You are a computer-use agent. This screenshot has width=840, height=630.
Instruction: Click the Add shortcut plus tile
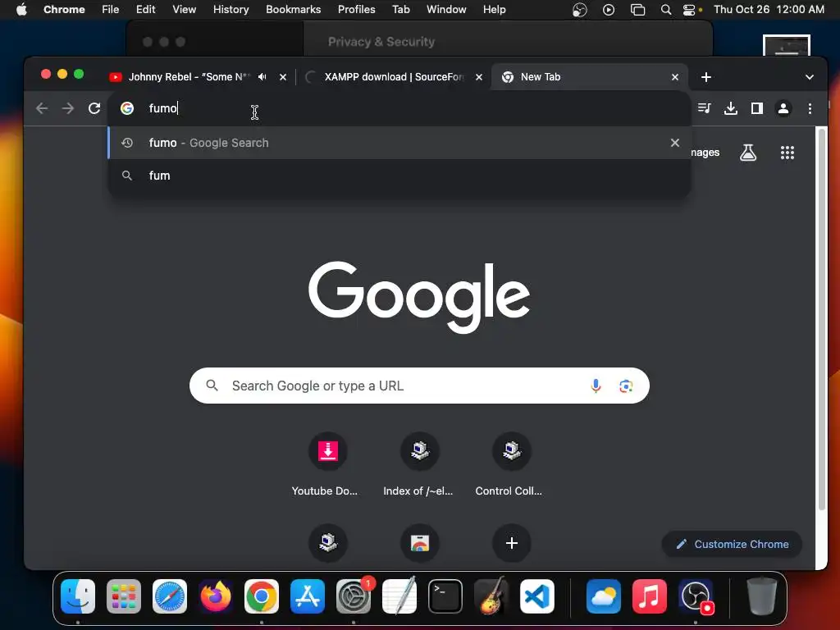(x=512, y=543)
